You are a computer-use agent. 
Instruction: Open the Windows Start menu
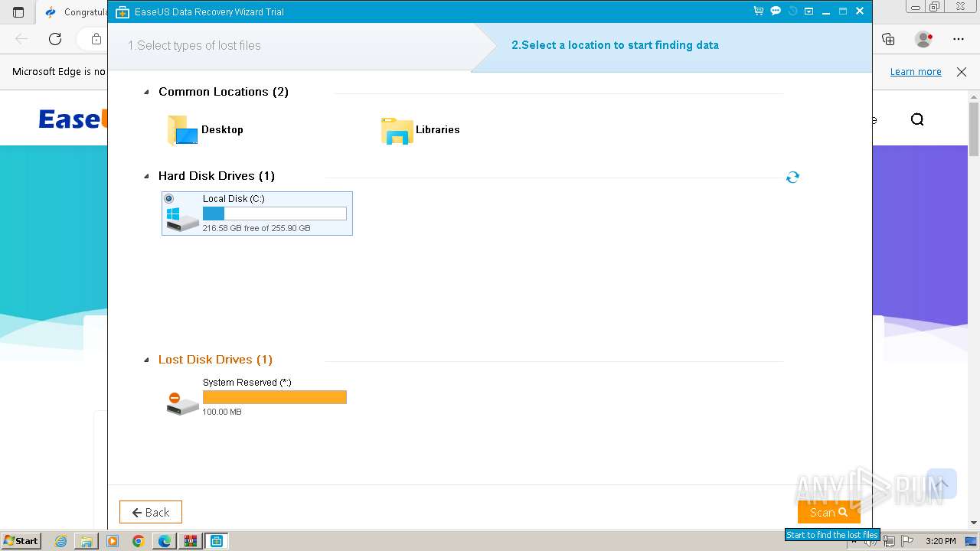(21, 541)
